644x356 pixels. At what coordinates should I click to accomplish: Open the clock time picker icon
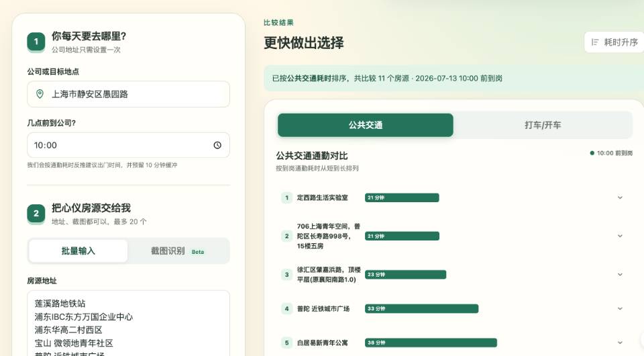[217, 145]
